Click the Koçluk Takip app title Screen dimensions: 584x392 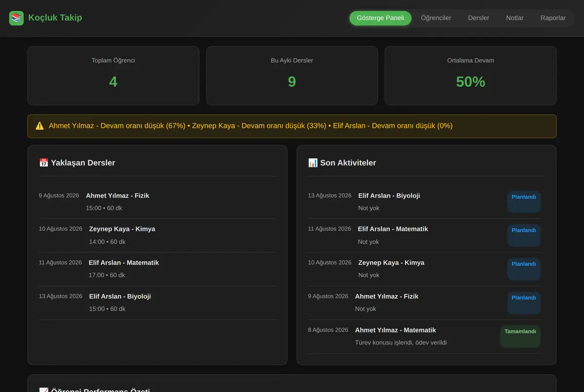[55, 18]
